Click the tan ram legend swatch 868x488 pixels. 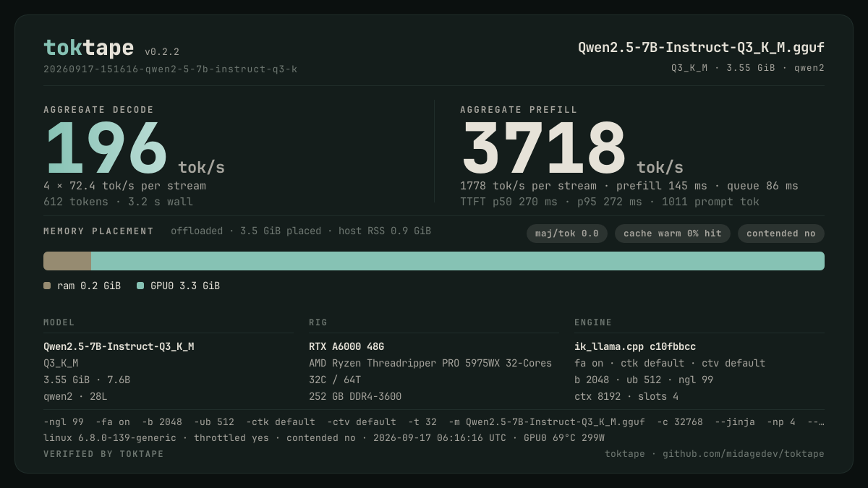pos(47,286)
